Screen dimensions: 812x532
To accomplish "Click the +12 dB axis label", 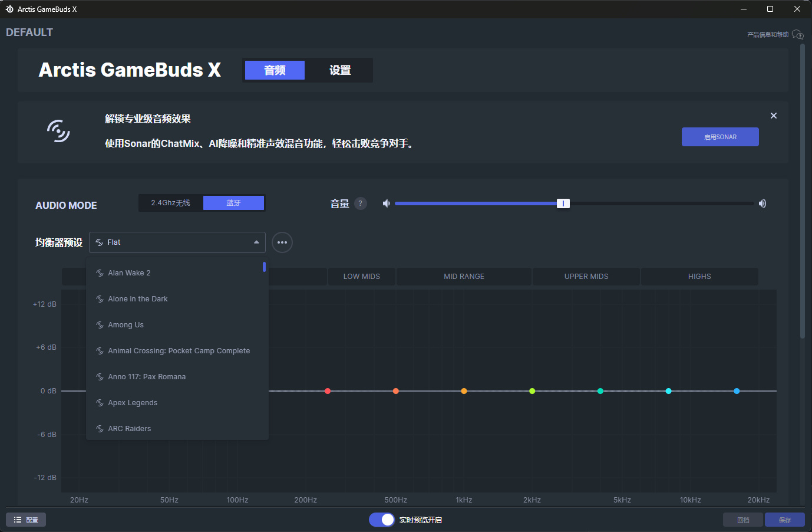I will [45, 304].
